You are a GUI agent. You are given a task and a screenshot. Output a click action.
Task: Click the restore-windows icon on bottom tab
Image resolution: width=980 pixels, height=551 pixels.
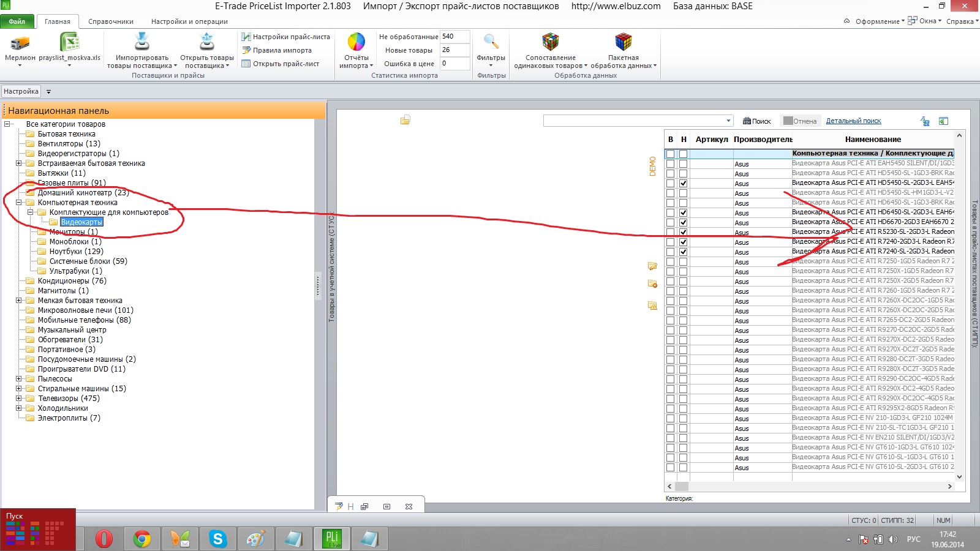(x=364, y=506)
